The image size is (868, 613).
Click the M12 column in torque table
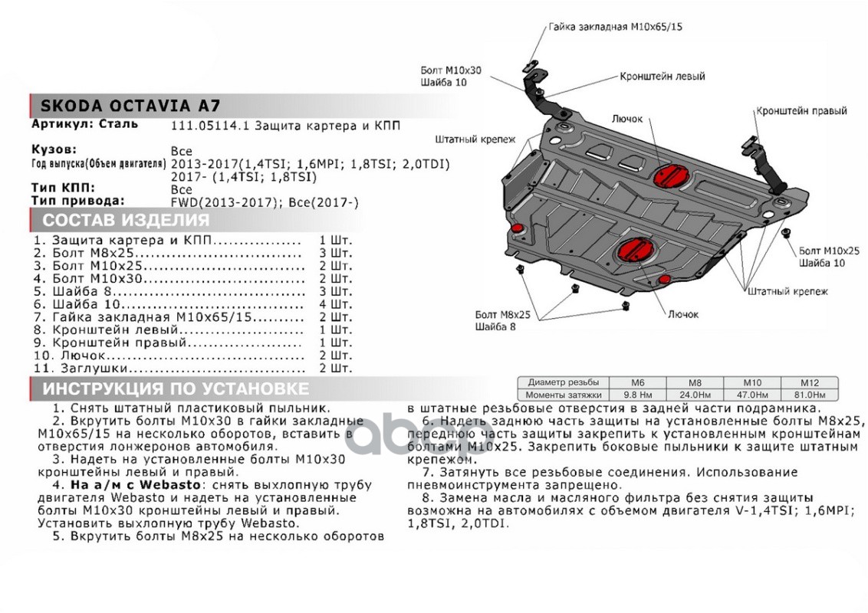(x=801, y=382)
